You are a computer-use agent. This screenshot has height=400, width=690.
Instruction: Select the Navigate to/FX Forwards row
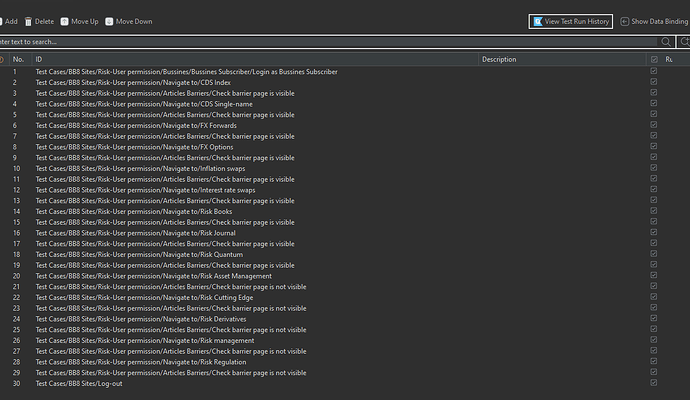click(x=136, y=125)
